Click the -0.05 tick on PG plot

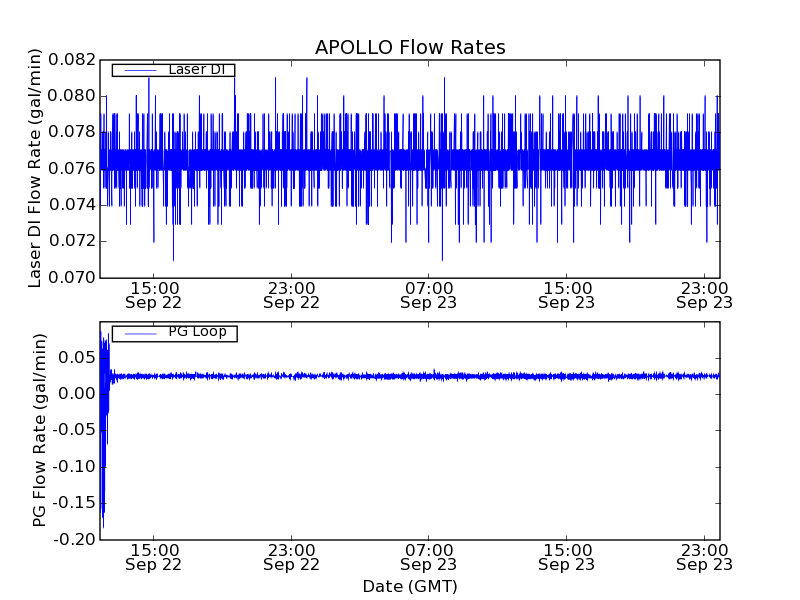[74, 430]
